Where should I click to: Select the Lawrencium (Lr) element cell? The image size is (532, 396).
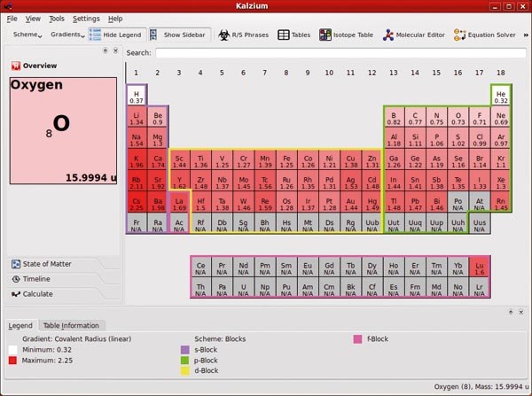pyautogui.click(x=479, y=289)
